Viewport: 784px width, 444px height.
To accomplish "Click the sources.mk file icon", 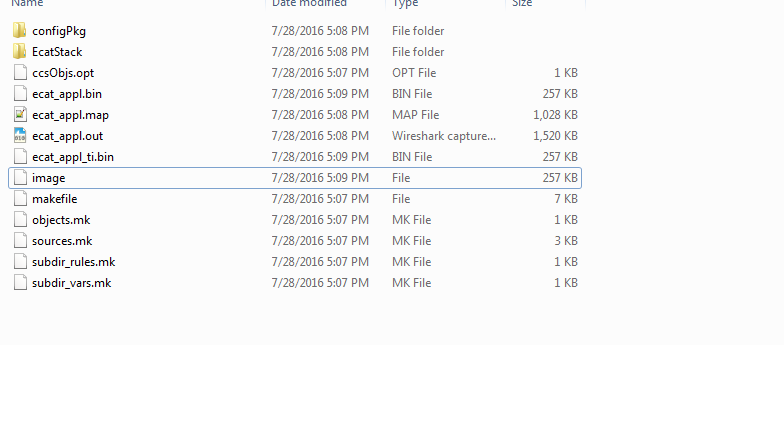I will point(21,241).
